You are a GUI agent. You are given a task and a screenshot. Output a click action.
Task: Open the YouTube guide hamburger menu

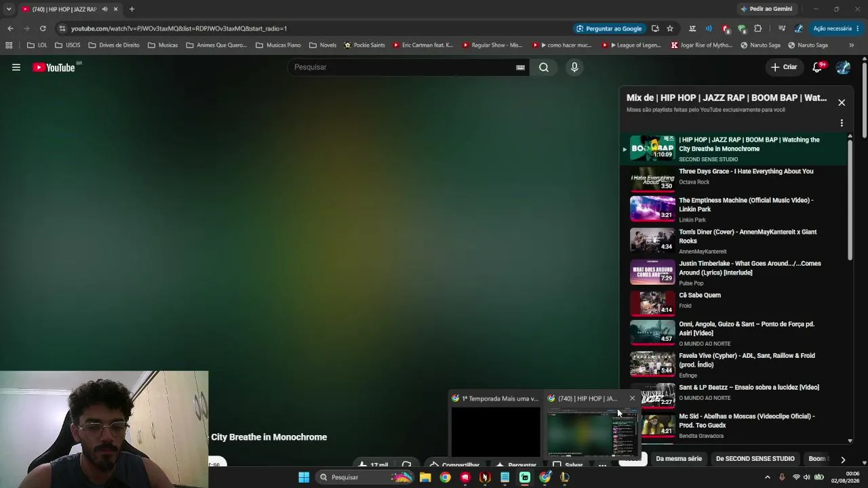point(16,67)
